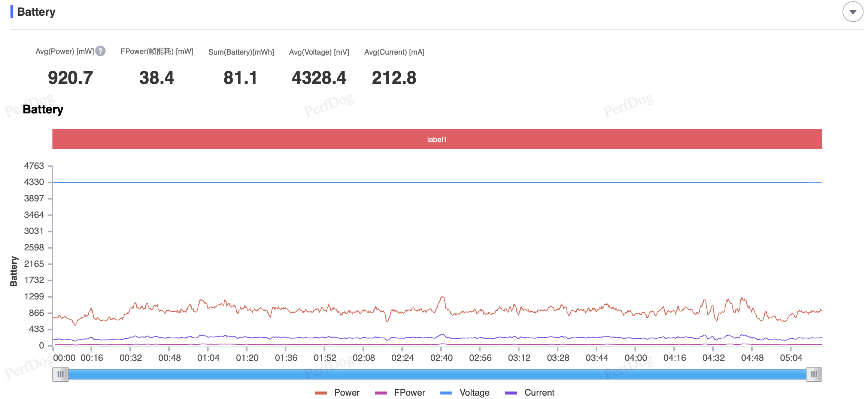Click the Avg(Voltage) value 4328.4
This screenshot has width=868, height=399.
coord(319,78)
